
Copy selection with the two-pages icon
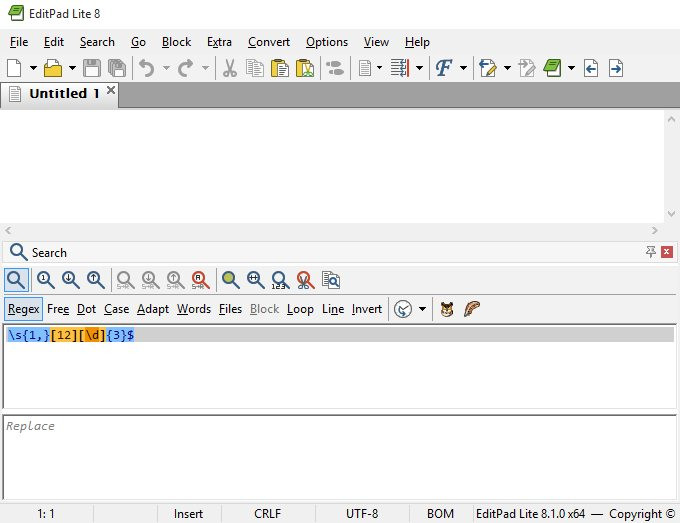(255, 68)
